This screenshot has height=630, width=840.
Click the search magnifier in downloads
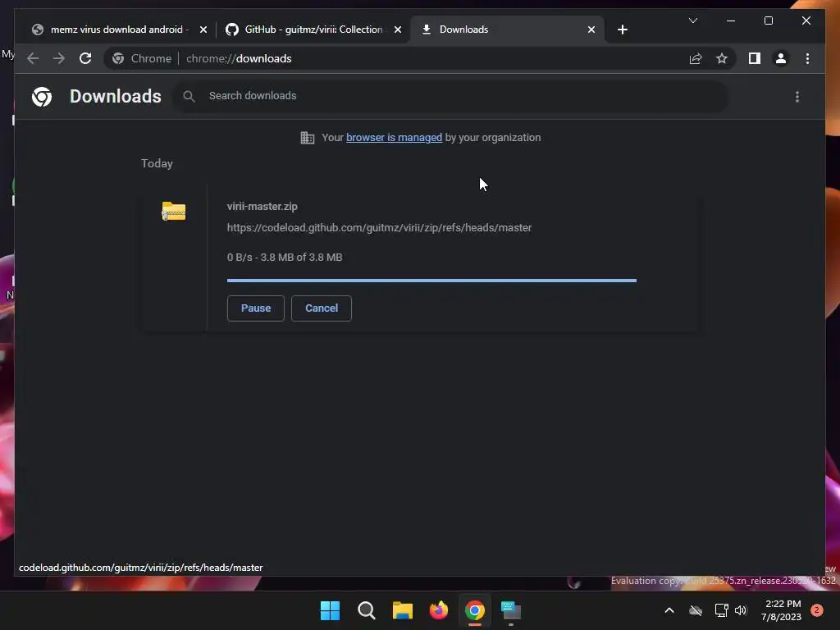click(189, 97)
